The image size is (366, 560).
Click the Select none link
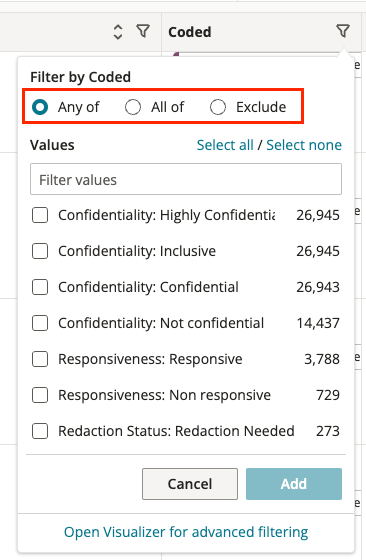pos(304,145)
